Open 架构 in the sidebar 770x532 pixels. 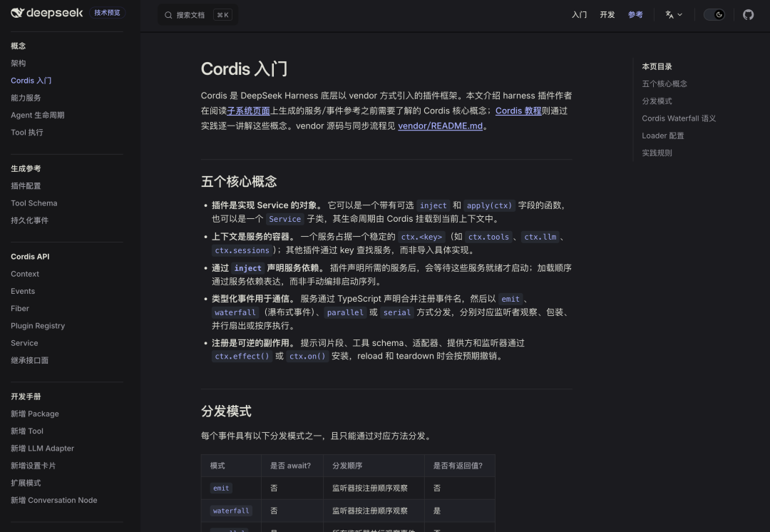click(x=18, y=63)
